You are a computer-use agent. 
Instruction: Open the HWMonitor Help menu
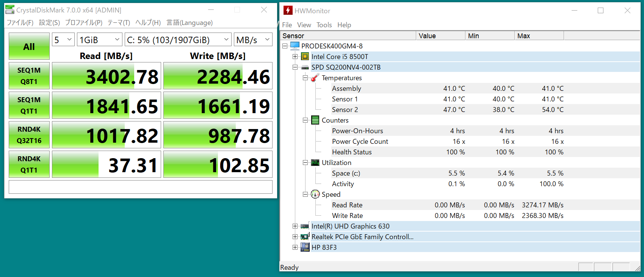pos(344,25)
